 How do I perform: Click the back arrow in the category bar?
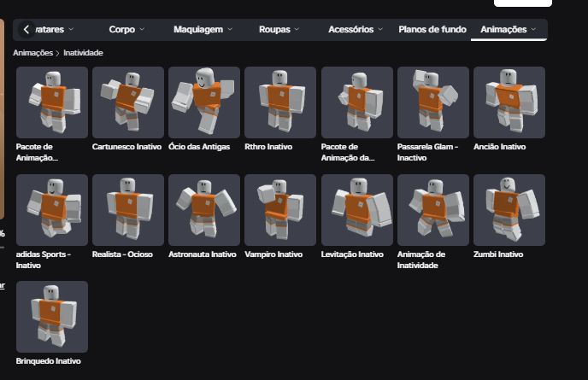click(26, 29)
